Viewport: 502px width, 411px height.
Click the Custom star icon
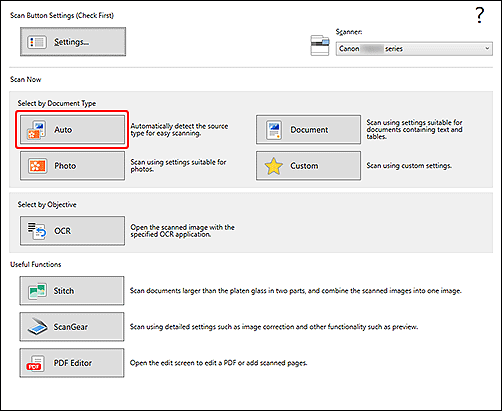[274, 166]
